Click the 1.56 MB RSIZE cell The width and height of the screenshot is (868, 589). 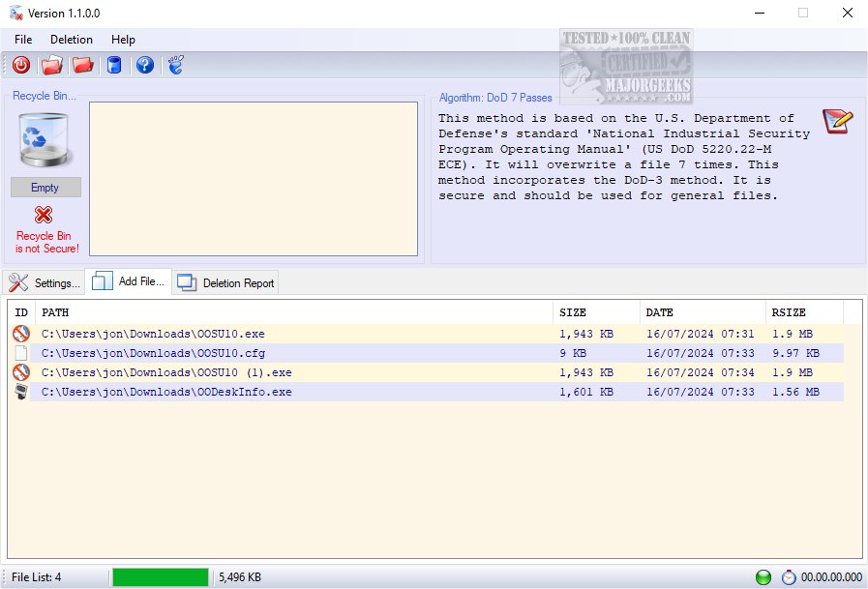[796, 392]
